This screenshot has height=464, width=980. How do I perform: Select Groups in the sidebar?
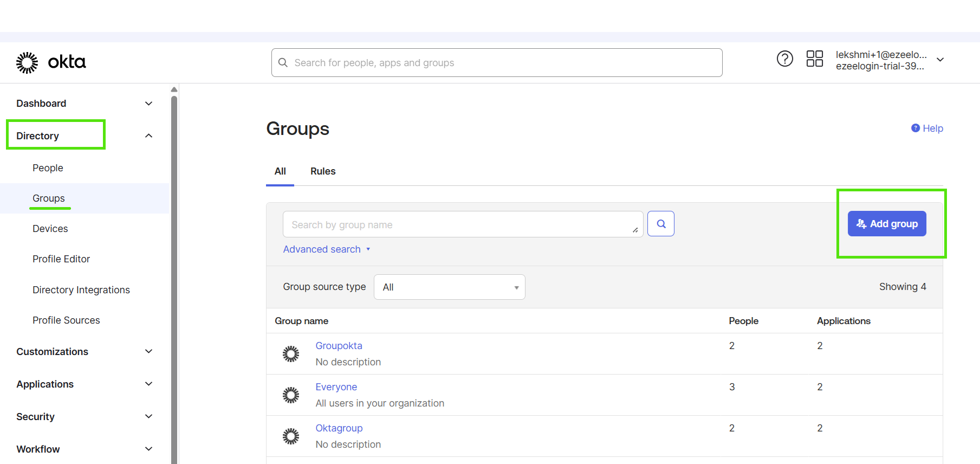[49, 198]
